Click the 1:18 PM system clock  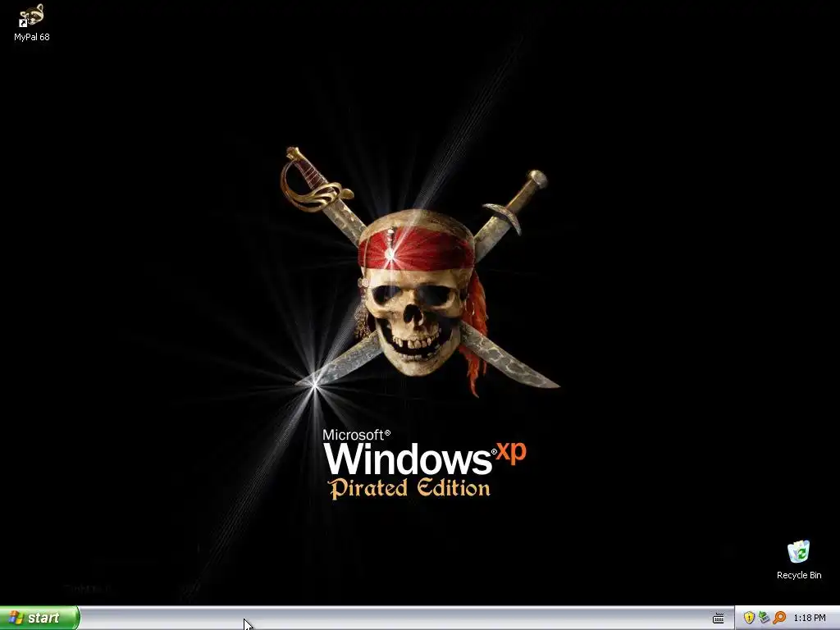tap(810, 619)
